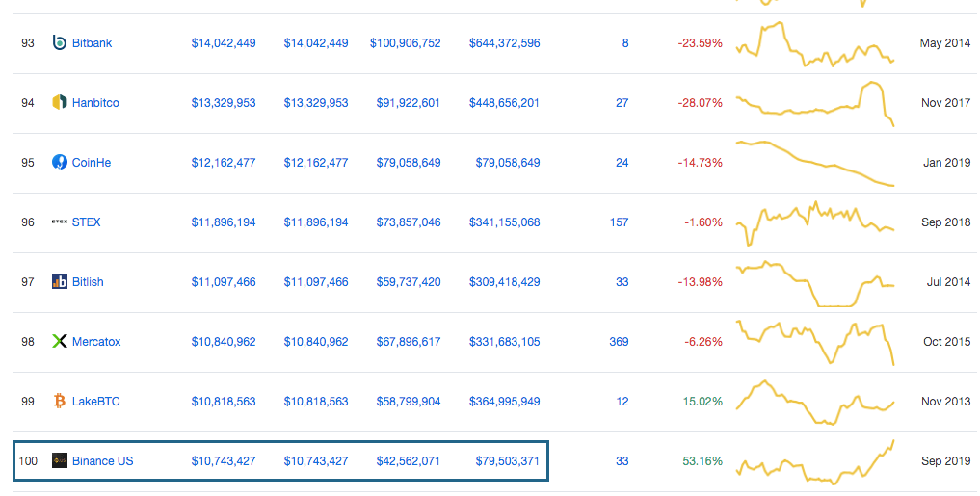Click the Mercatox exchange logo icon
Image resolution: width=980 pixels, height=496 pixels.
tap(60, 341)
